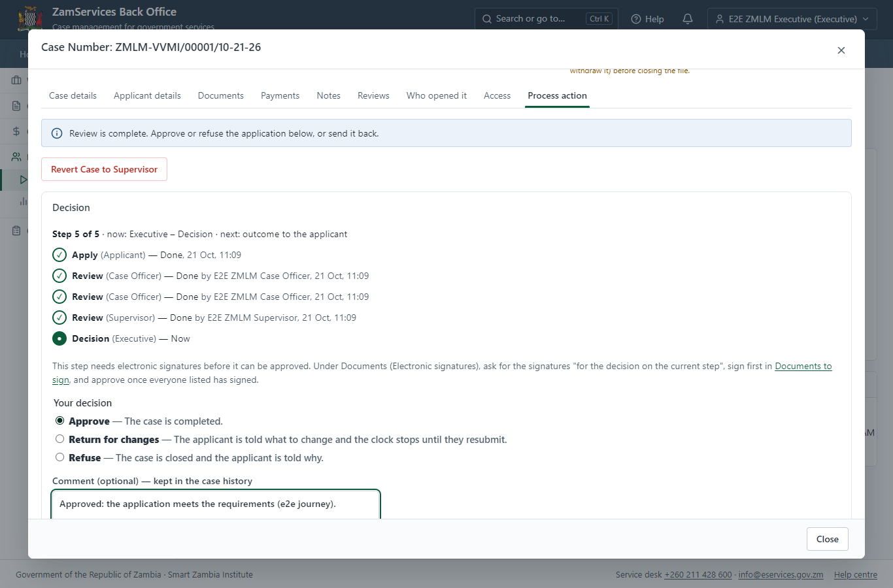Open the Help button in the header
This screenshot has height=588, width=893.
click(x=648, y=19)
